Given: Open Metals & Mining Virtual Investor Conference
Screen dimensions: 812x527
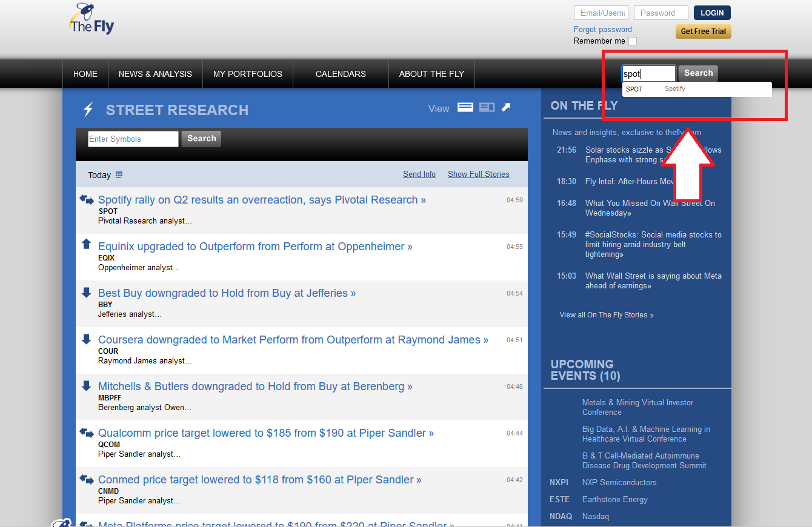Looking at the screenshot, I should click(x=637, y=407).
